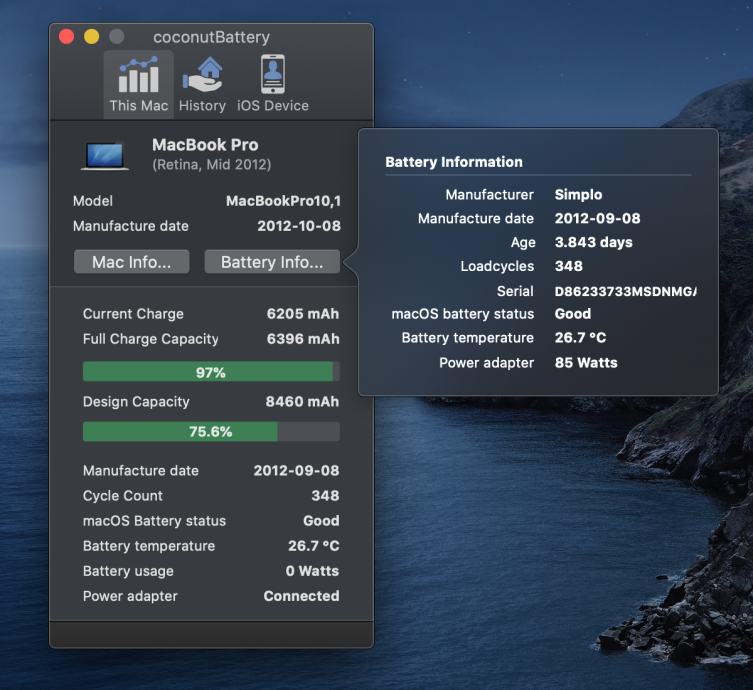Switch to the iOS Device phone icon
Viewport: 753px width, 690px height.
click(x=273, y=75)
